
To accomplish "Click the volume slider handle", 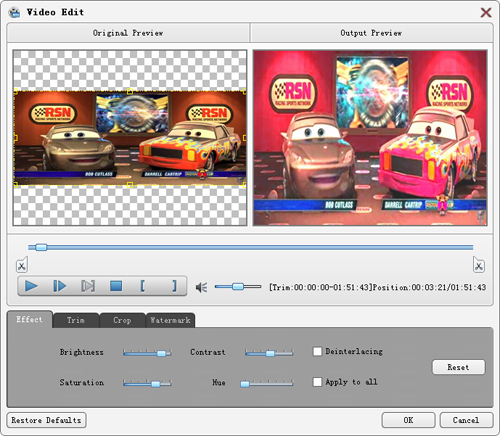I will pos(238,286).
